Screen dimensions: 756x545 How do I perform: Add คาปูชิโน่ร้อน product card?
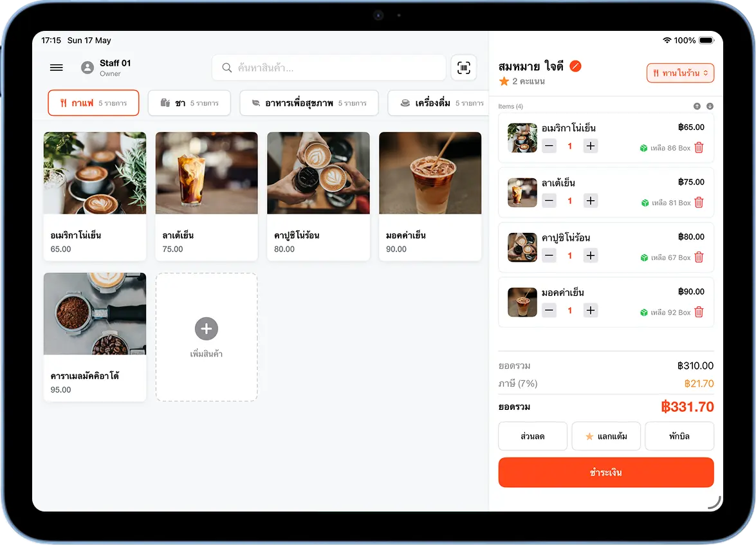coord(318,196)
